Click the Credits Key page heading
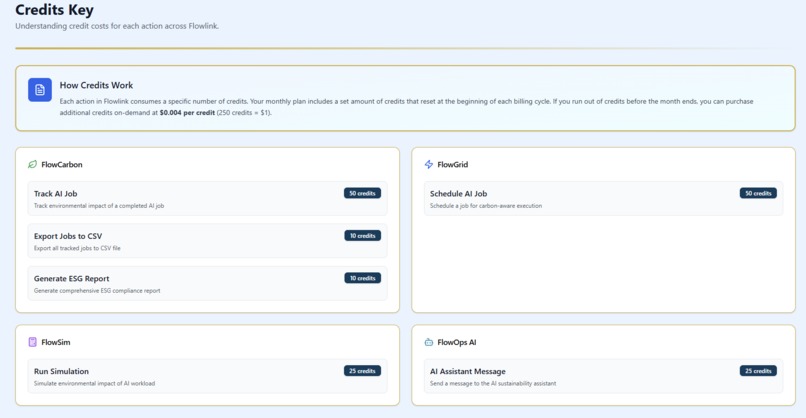 tap(54, 10)
